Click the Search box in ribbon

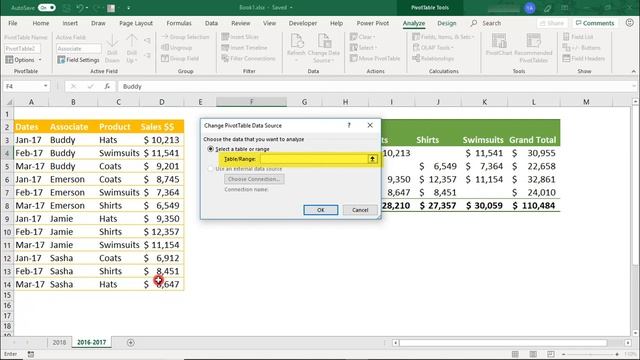486,23
